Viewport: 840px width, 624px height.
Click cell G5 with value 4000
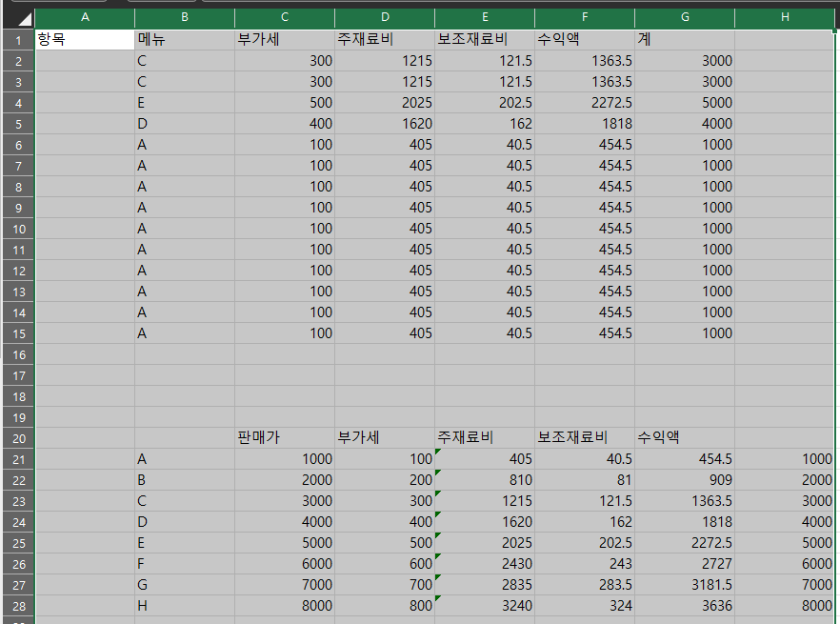[x=685, y=124]
